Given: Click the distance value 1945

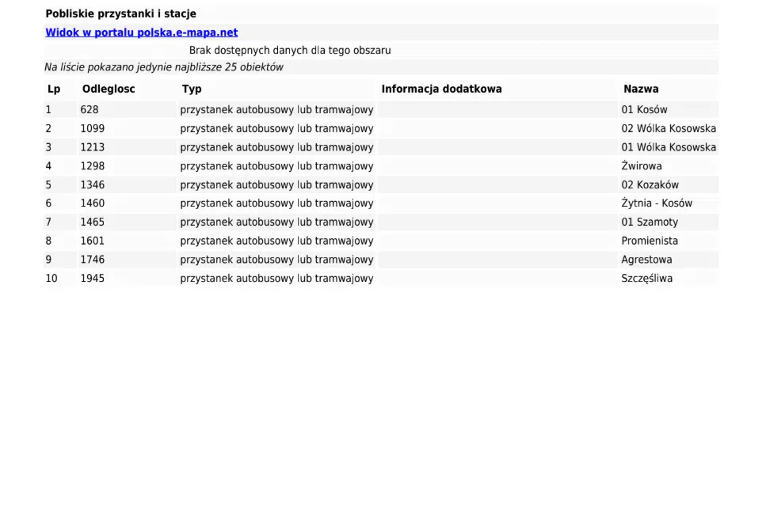Looking at the screenshot, I should pos(92,279).
